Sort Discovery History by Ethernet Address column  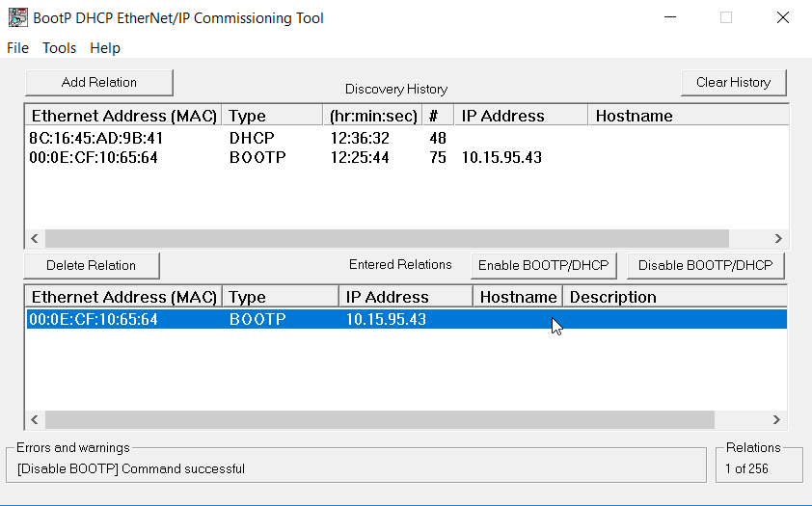123,116
